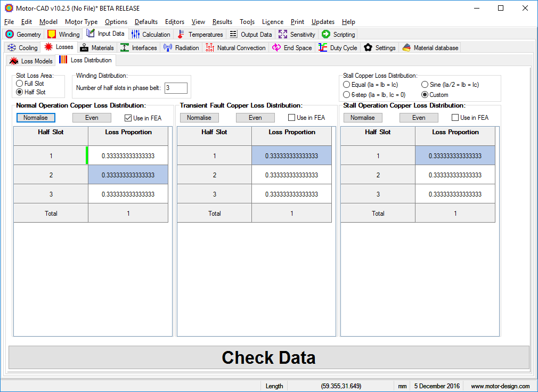
Task: Open the Defaults menu
Action: [146, 22]
